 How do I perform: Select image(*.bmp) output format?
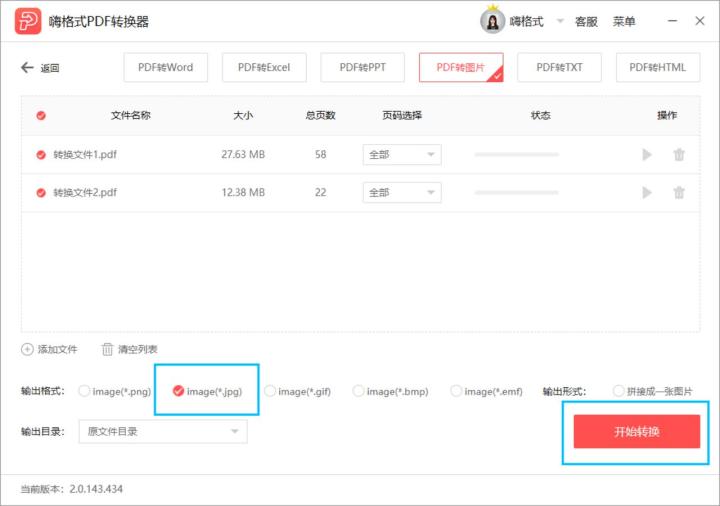coord(358,391)
